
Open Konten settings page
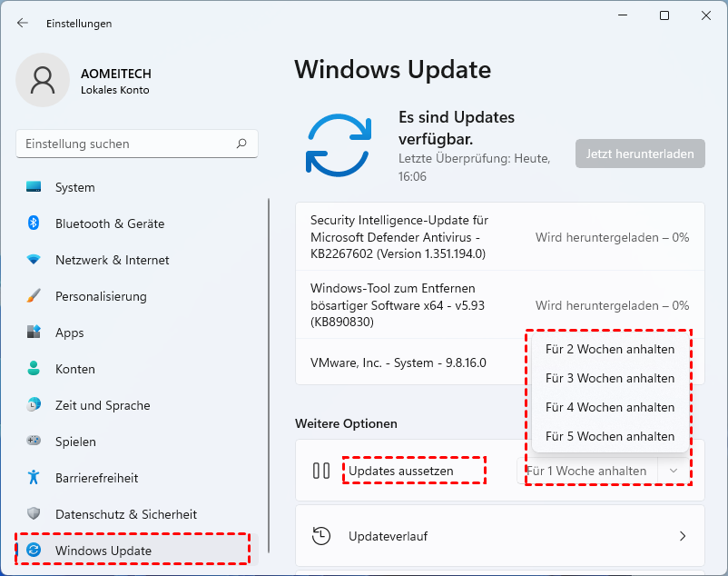coord(137,369)
